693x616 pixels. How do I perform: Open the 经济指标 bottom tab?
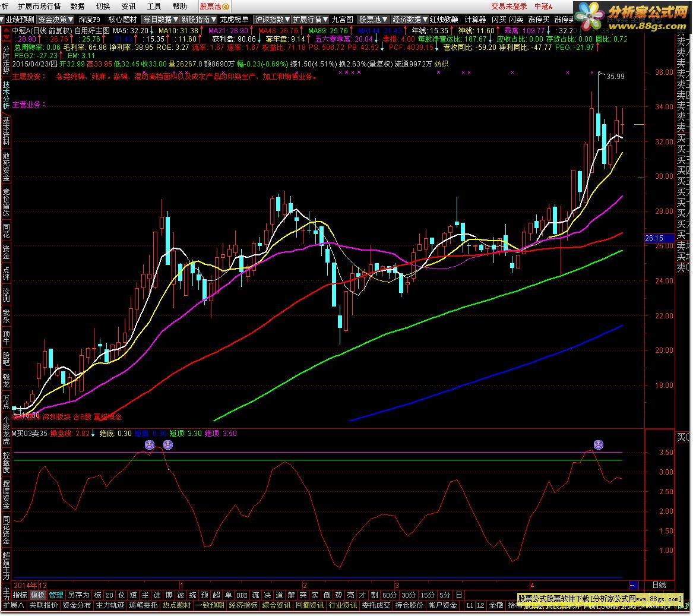pyautogui.click(x=243, y=605)
